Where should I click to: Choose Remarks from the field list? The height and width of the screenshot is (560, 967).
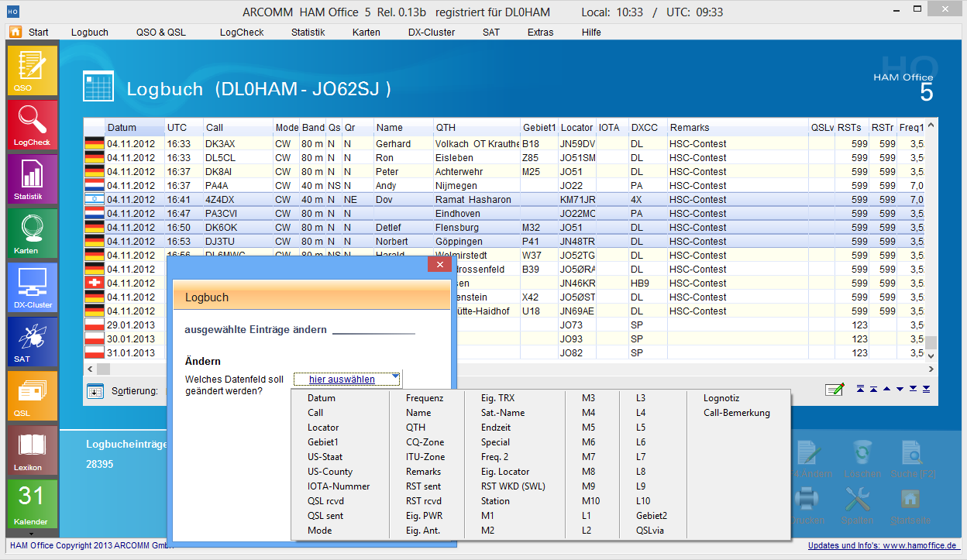(x=424, y=472)
